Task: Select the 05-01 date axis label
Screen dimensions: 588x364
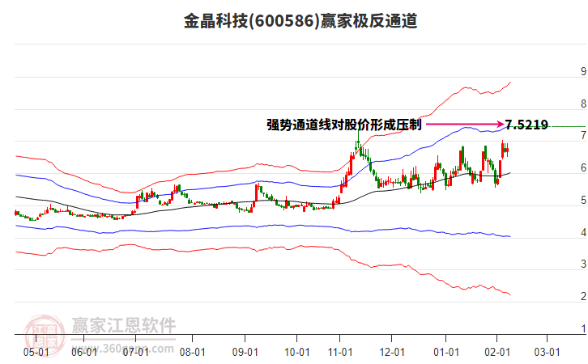Action: (x=36, y=352)
